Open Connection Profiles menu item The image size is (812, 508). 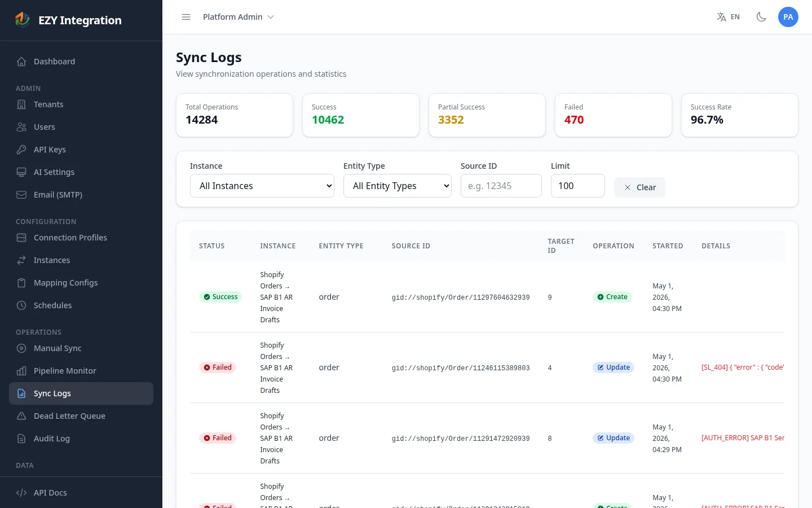[x=81, y=238]
